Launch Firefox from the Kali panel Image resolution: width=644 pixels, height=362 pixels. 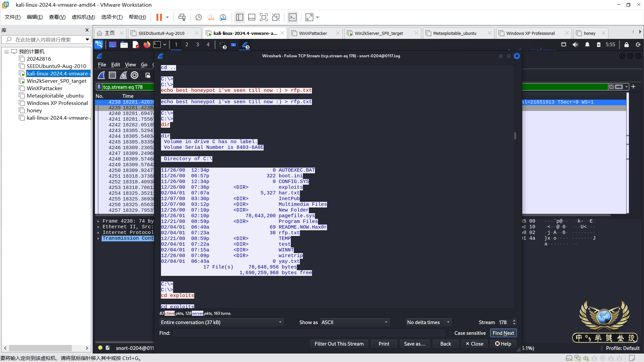147,45
